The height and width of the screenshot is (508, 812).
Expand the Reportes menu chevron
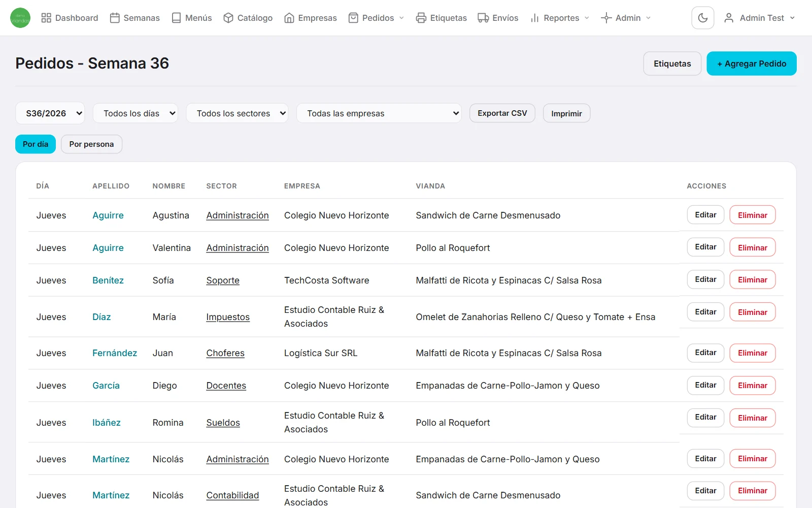click(x=587, y=18)
